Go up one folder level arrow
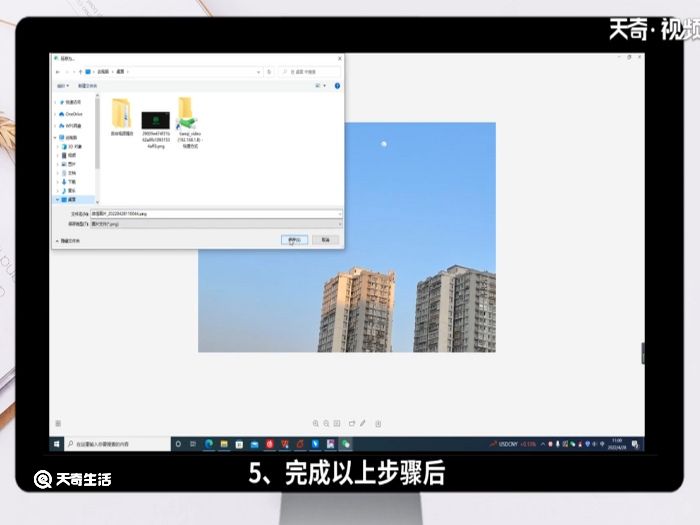The width and height of the screenshot is (700, 525). 80,72
